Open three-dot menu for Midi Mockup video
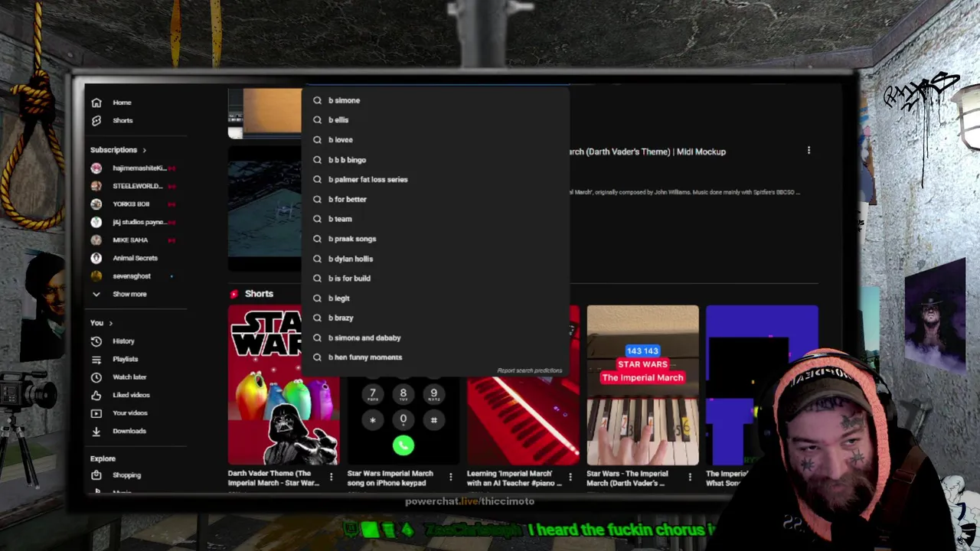This screenshot has width=980, height=551. [808, 151]
